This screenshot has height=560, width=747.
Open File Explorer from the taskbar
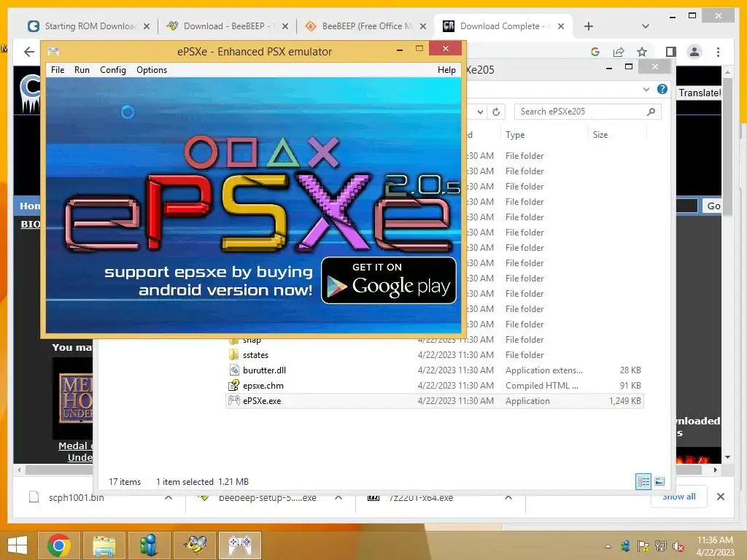point(104,545)
